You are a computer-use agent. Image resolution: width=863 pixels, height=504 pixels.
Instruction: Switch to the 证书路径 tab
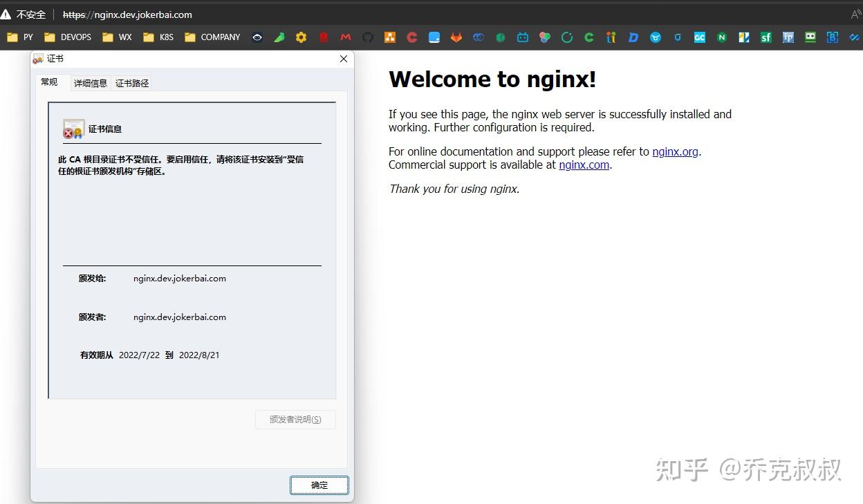[x=132, y=83]
